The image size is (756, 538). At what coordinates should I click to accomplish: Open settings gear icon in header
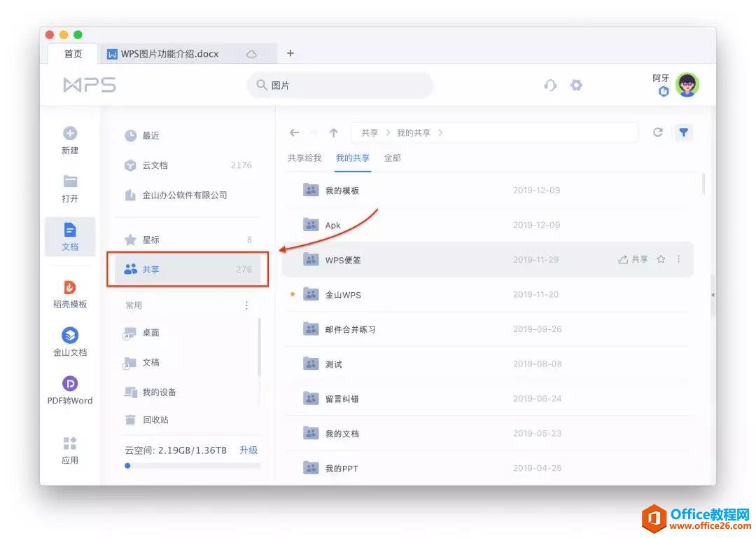576,85
